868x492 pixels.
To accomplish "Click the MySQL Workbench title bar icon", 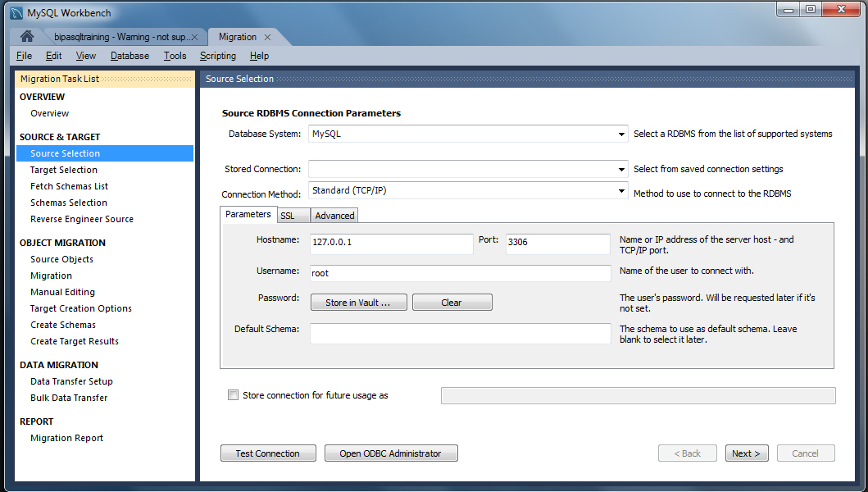I will click(16, 12).
